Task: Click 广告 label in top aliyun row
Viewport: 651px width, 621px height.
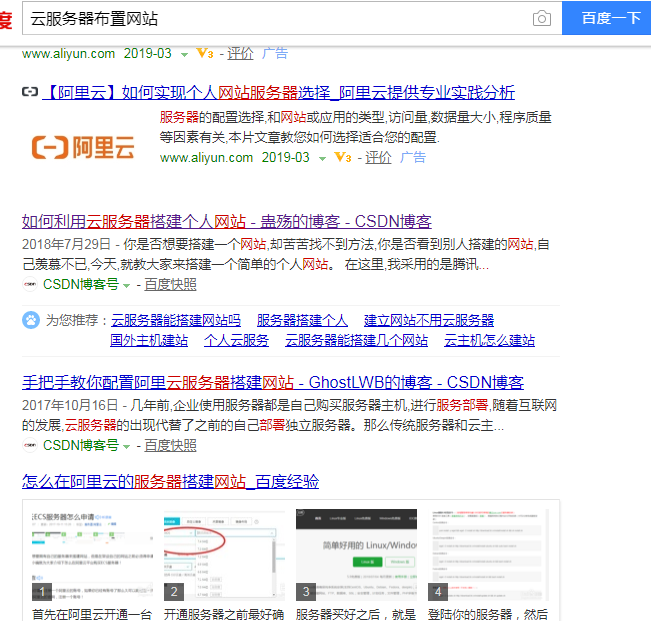Action: 274,53
